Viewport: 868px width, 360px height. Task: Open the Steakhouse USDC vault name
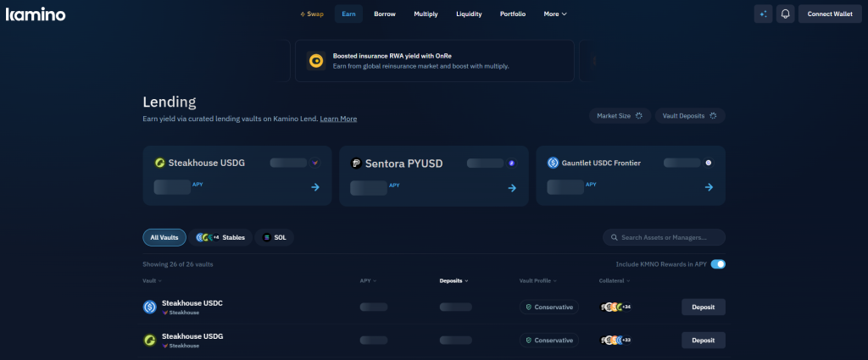(192, 303)
